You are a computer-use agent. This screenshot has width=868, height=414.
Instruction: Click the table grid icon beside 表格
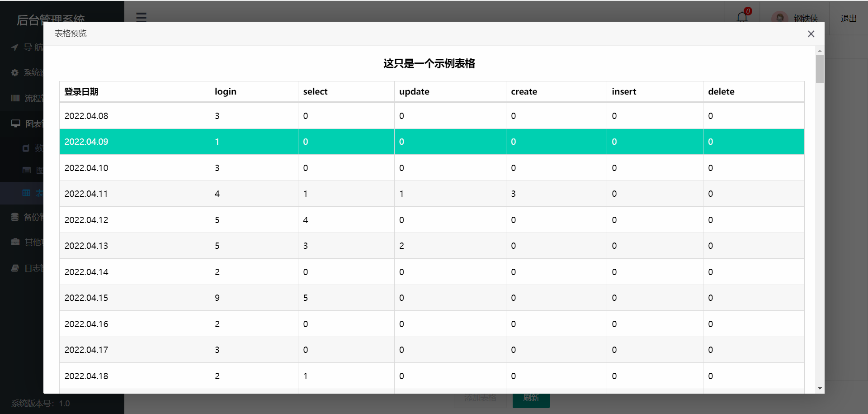[26, 193]
